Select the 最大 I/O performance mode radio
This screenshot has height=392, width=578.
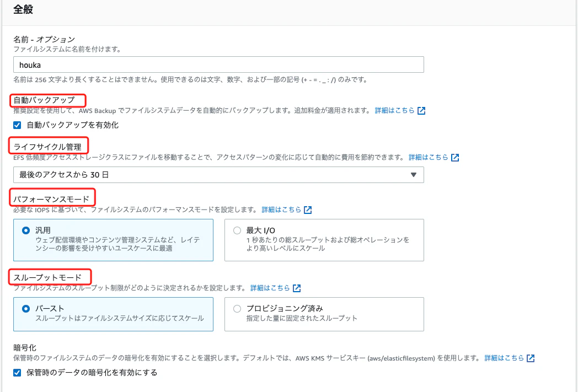[x=237, y=230]
